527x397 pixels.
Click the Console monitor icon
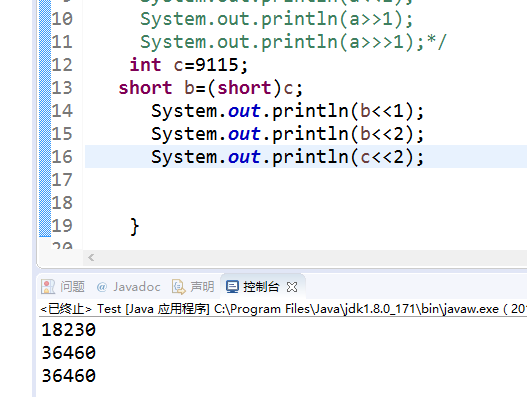(232, 287)
